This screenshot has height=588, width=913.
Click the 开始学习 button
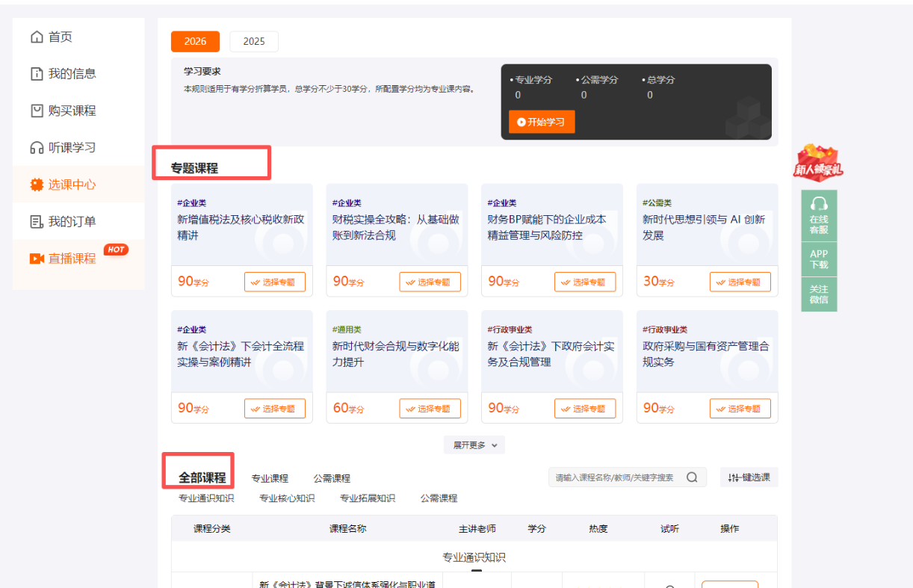(542, 122)
